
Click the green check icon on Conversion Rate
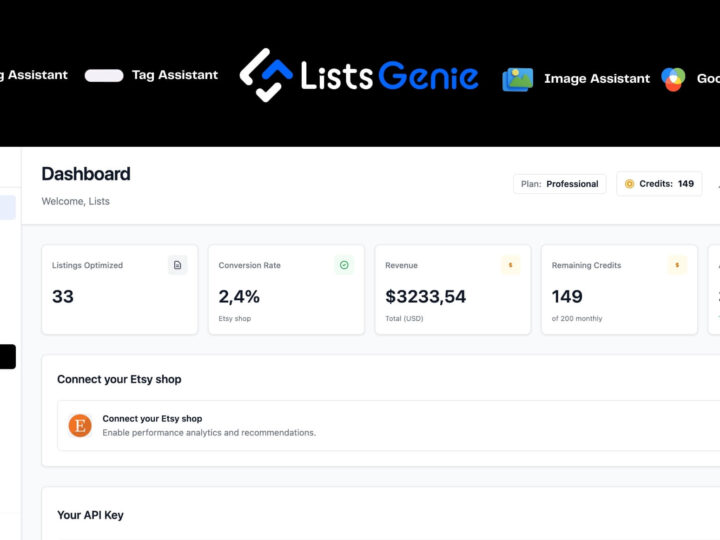point(344,265)
